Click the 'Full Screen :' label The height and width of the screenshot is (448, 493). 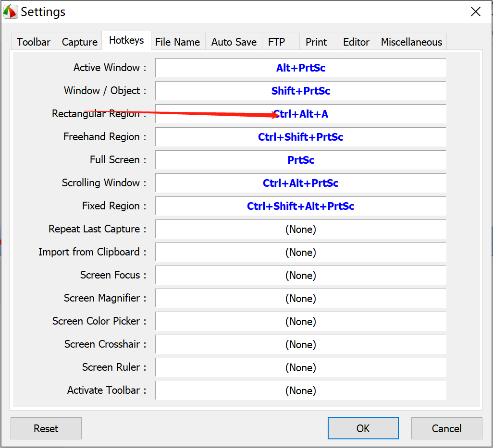(118, 159)
